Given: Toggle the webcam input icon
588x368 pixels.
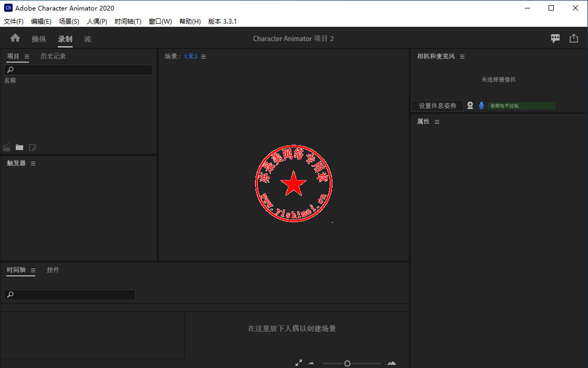Looking at the screenshot, I should point(470,105).
